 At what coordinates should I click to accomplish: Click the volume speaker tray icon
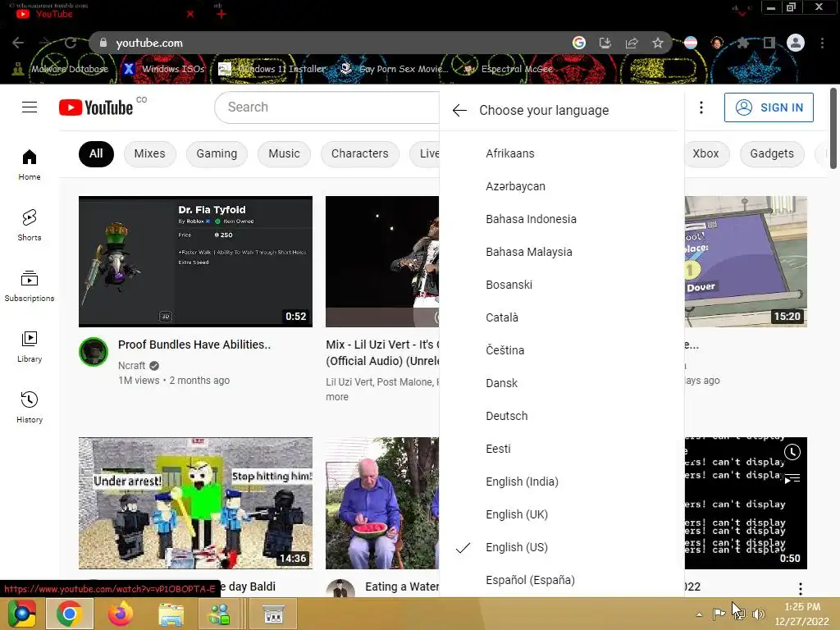[x=758, y=614]
